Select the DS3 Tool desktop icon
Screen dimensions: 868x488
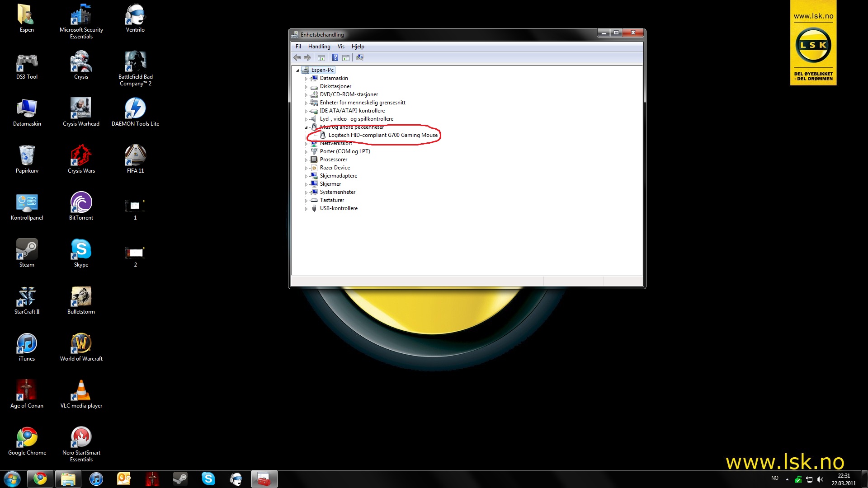27,66
